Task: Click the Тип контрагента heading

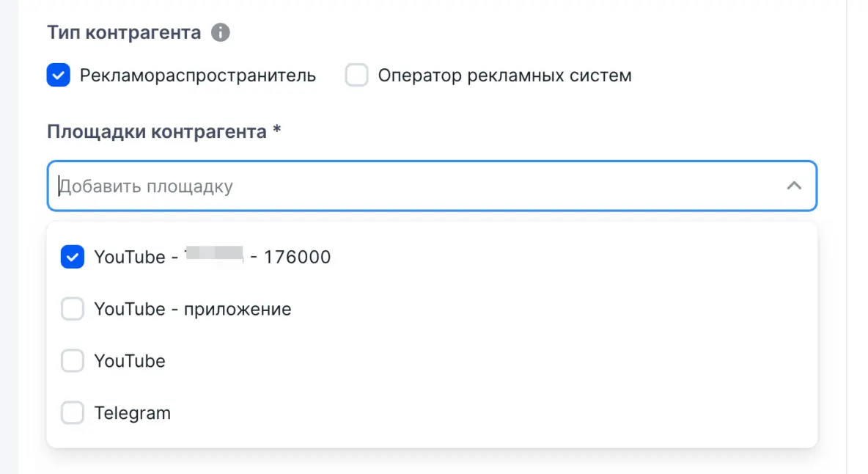Action: 124,33
